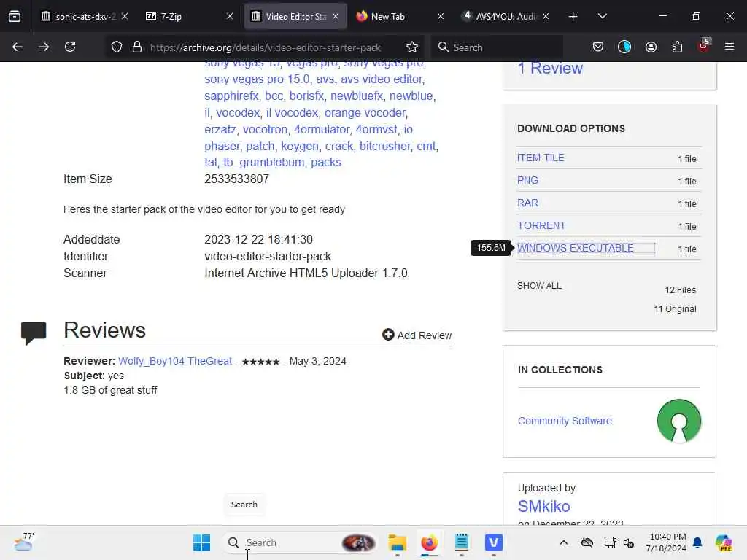The image size is (747, 560).
Task: Click the bitcrusher topic tag
Action: [384, 146]
